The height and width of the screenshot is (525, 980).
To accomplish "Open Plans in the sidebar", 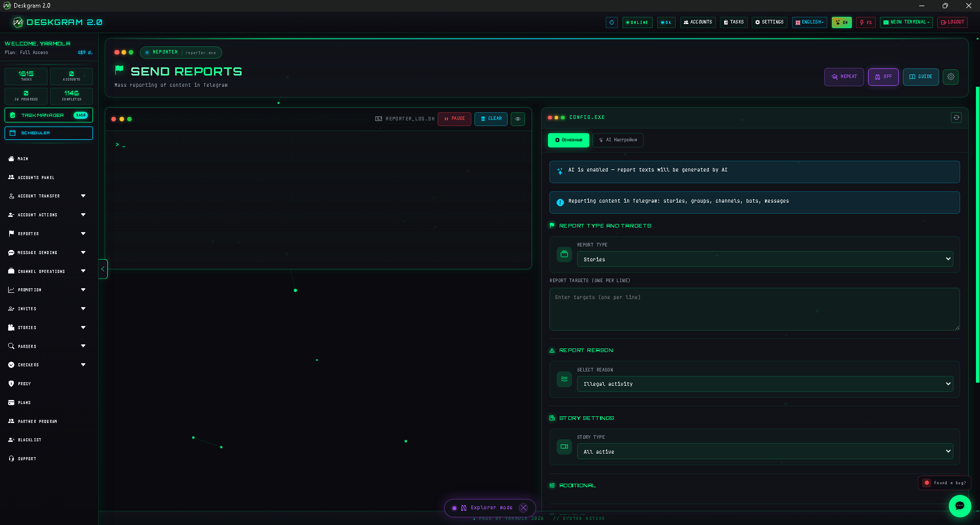I will tap(49, 403).
